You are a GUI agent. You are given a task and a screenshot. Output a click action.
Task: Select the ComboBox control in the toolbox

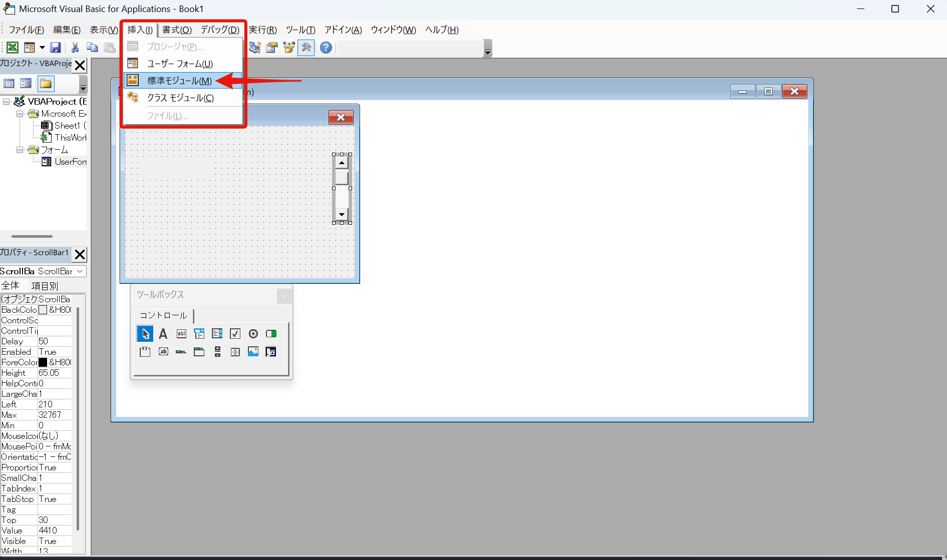tap(199, 334)
